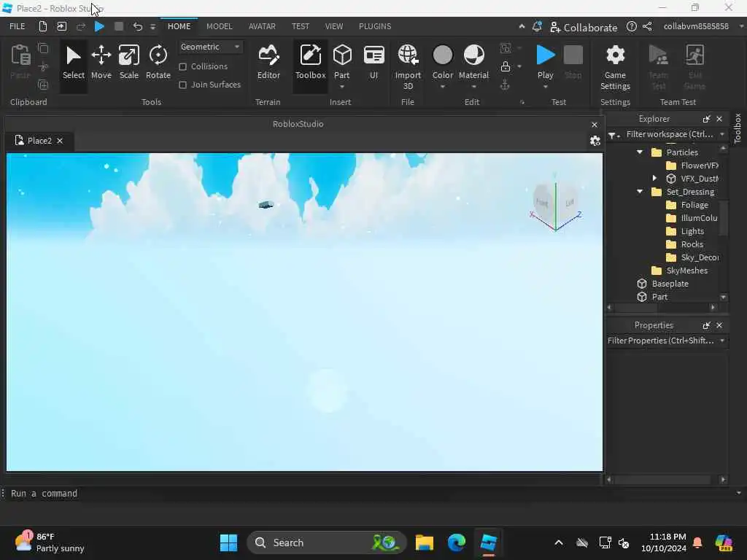Open the account dropdown arrow beside collabvm8585858
Viewport: 747px width, 560px height.
[741, 26]
